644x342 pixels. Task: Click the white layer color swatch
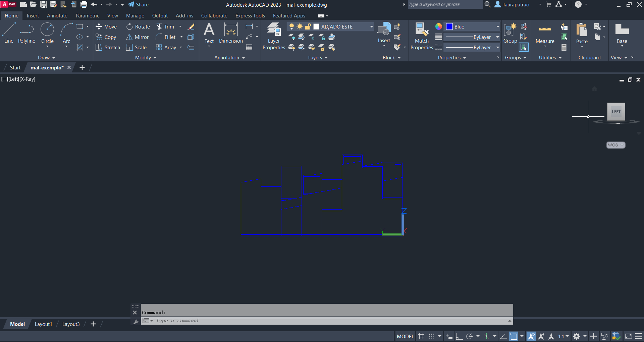(x=316, y=26)
